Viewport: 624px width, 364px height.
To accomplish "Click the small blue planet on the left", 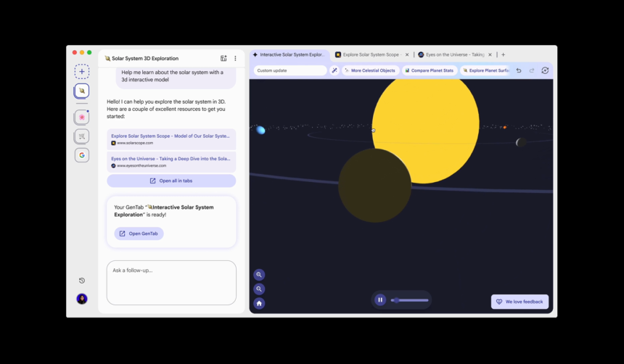I will coord(260,130).
